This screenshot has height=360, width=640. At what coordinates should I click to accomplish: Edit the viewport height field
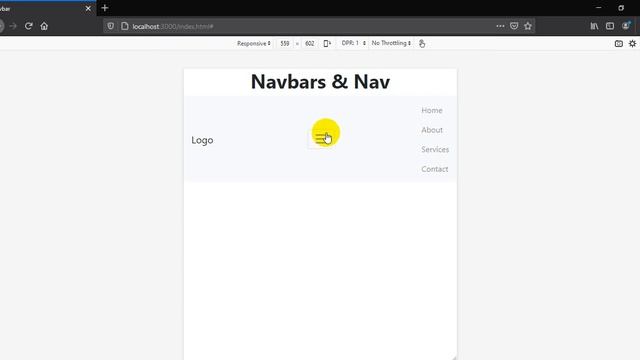(310, 43)
